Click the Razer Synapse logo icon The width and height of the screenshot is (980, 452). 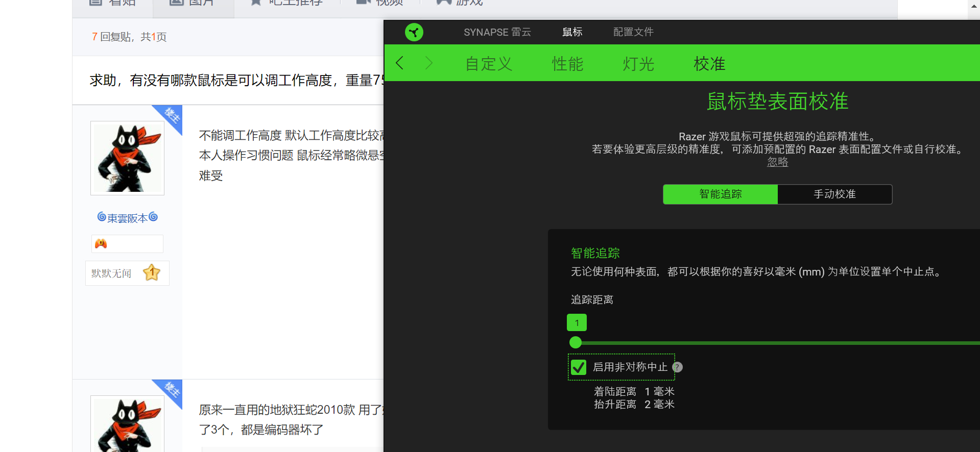(x=414, y=32)
